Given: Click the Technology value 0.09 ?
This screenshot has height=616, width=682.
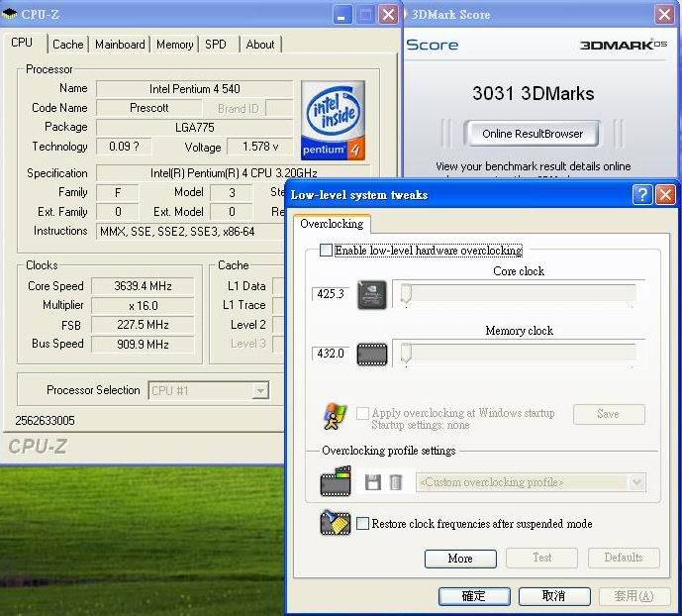Looking at the screenshot, I should tap(124, 147).
